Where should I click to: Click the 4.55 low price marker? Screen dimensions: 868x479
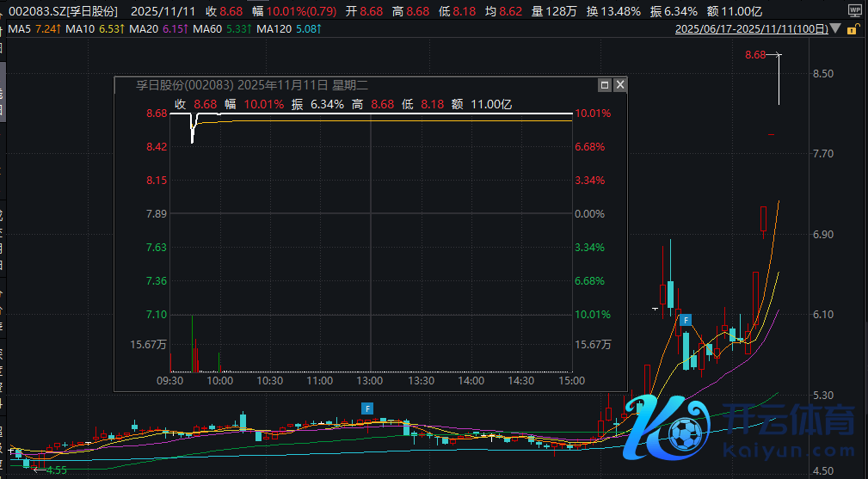coord(57,470)
